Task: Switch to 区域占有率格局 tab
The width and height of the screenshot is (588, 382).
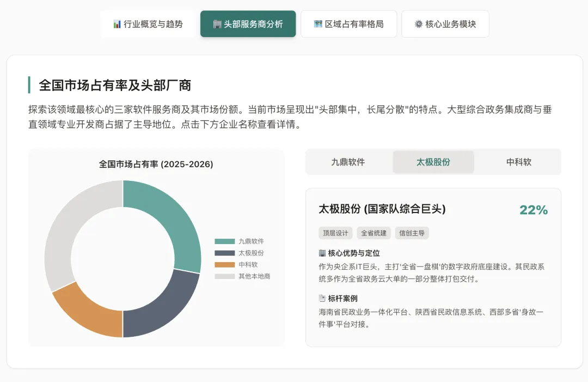Action: (x=349, y=24)
